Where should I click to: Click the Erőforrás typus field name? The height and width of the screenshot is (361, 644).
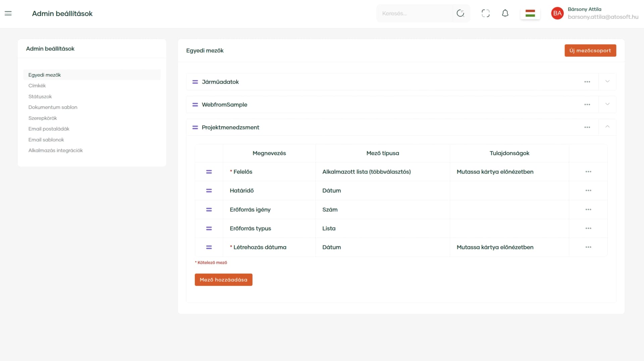(x=250, y=228)
